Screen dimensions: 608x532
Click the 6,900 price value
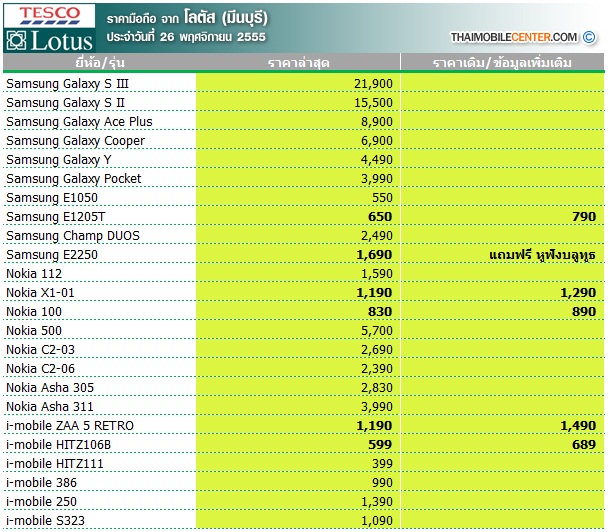[377, 140]
